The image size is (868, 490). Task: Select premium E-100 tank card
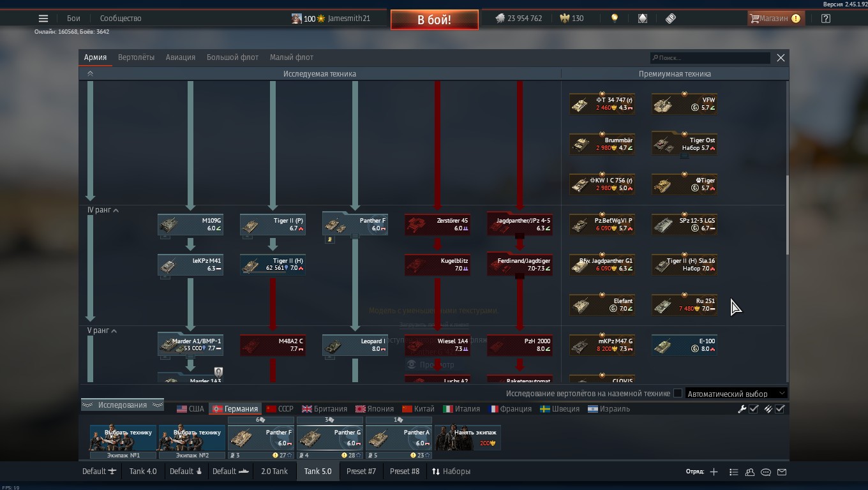pos(685,345)
